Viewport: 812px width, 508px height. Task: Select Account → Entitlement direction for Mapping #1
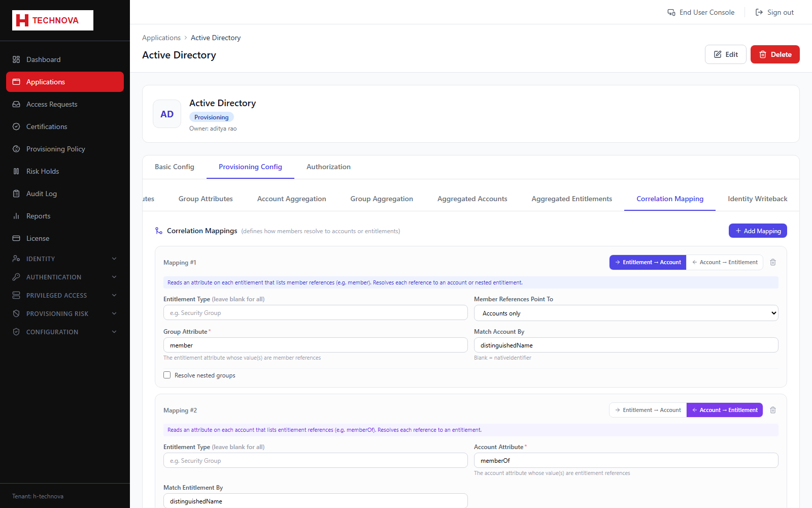(x=725, y=262)
